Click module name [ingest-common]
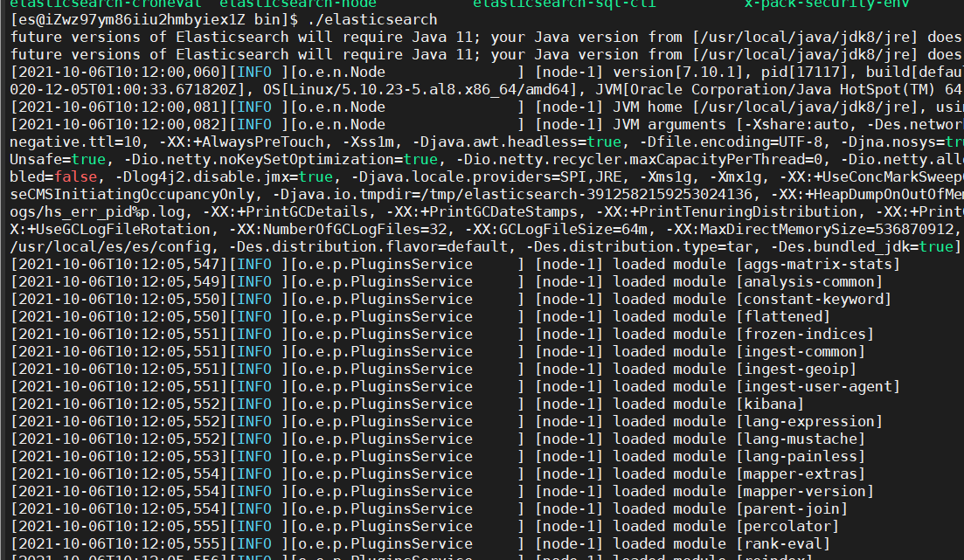Image resolution: width=964 pixels, height=560 pixels. [x=801, y=351]
